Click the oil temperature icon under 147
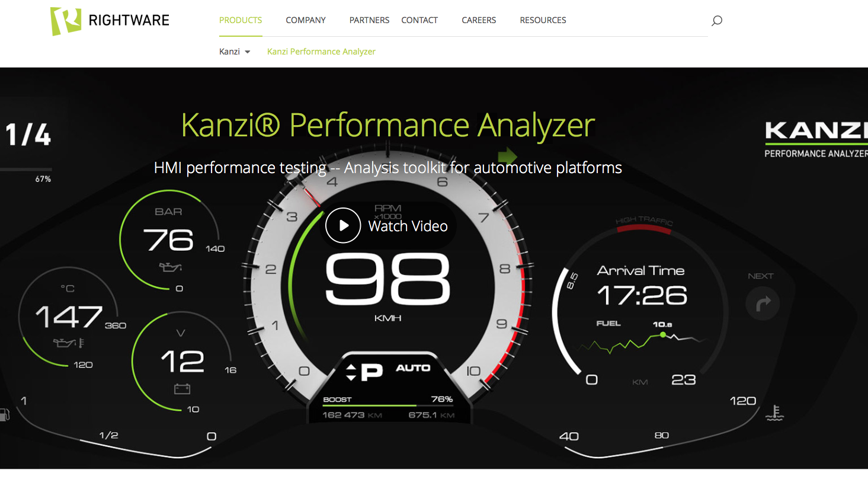This screenshot has width=868, height=495. [x=68, y=343]
